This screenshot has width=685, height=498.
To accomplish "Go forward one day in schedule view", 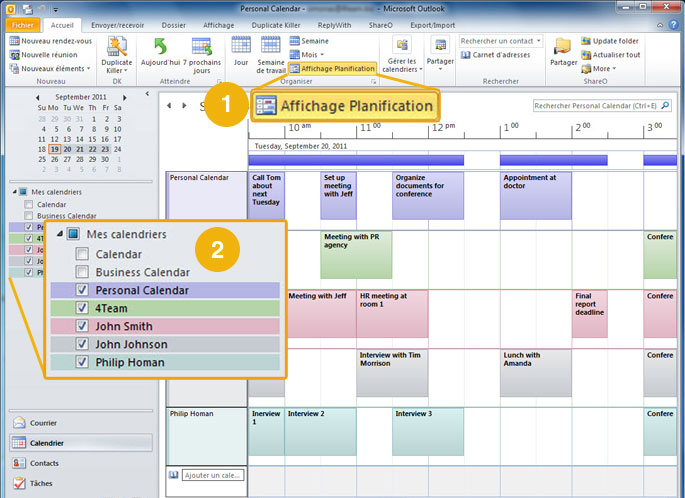I will pyautogui.click(x=184, y=105).
